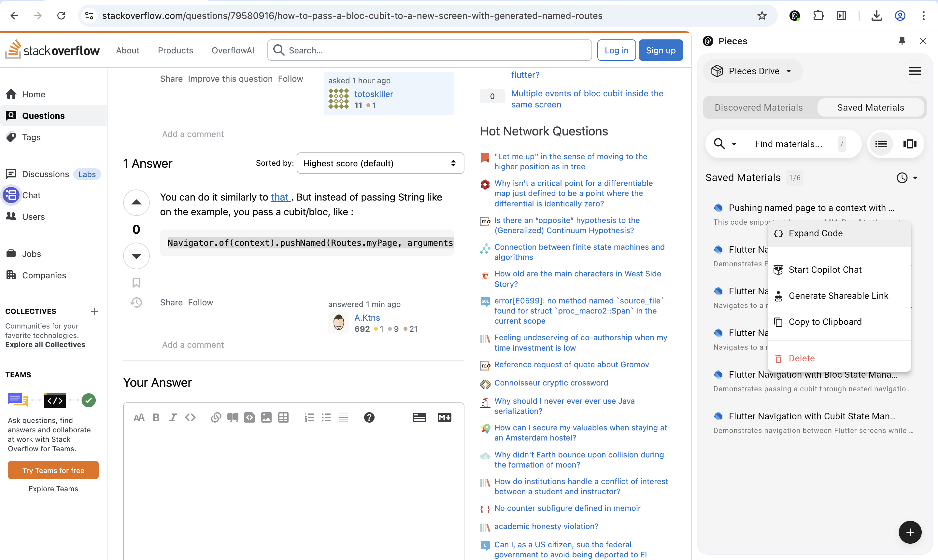This screenshot has height=560, width=938.
Task: Add a collective with the plus icon
Action: (x=94, y=311)
